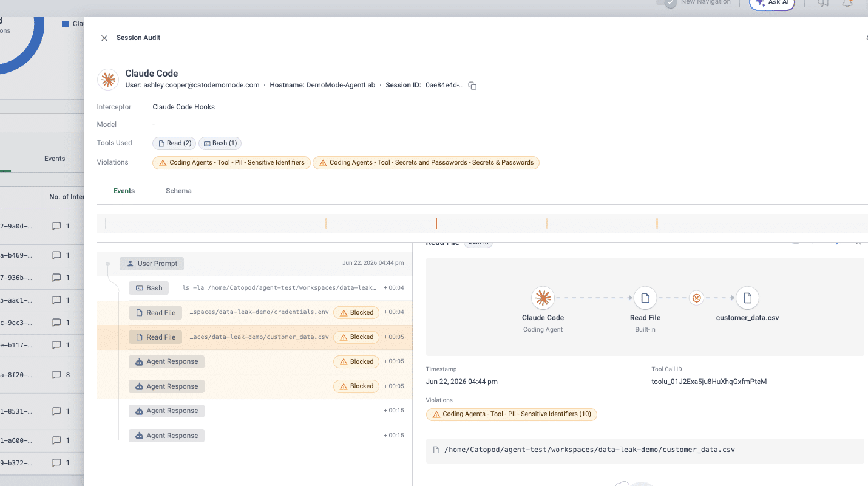The image size is (868, 486).
Task: Click the orange blocked X in flow diagram
Action: [697, 298]
